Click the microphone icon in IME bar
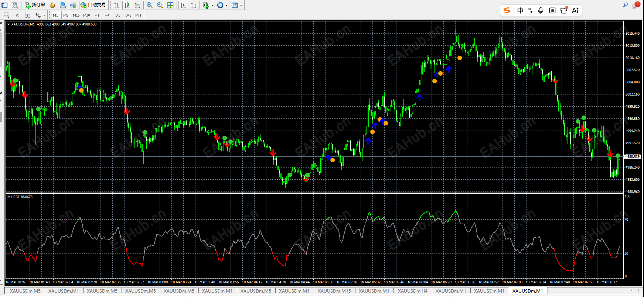Image resolution: width=644 pixels, height=297 pixels. click(x=541, y=10)
